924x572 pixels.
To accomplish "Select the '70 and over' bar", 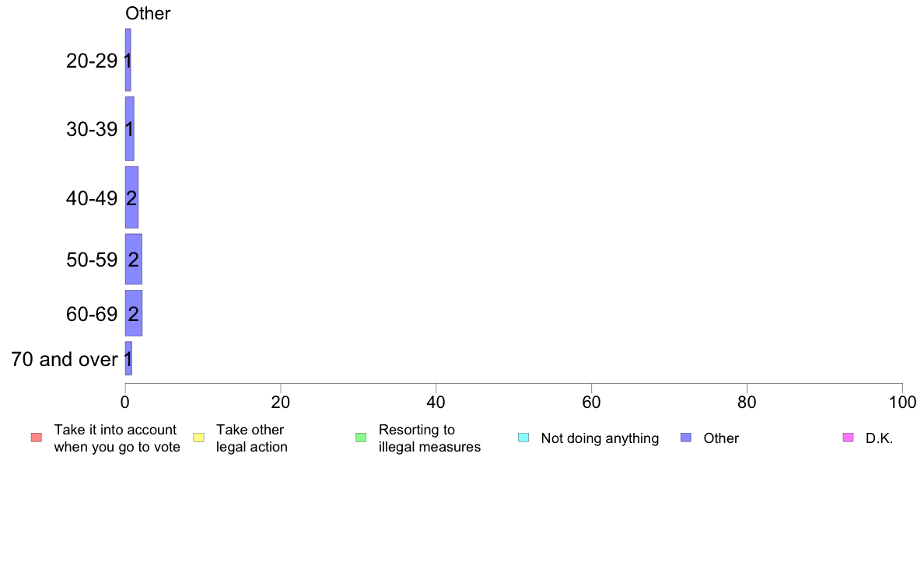I will tap(128, 359).
